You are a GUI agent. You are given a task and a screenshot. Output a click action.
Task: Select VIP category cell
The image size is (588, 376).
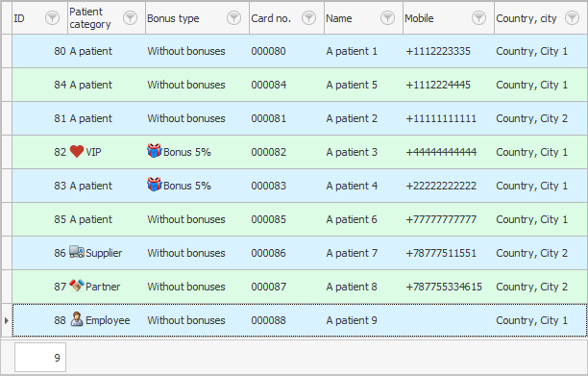(x=107, y=152)
